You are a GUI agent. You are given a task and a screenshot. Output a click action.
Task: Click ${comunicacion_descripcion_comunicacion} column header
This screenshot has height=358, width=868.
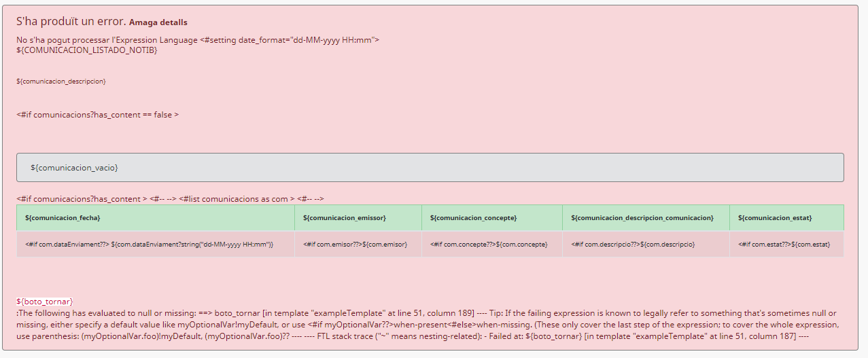(646, 217)
